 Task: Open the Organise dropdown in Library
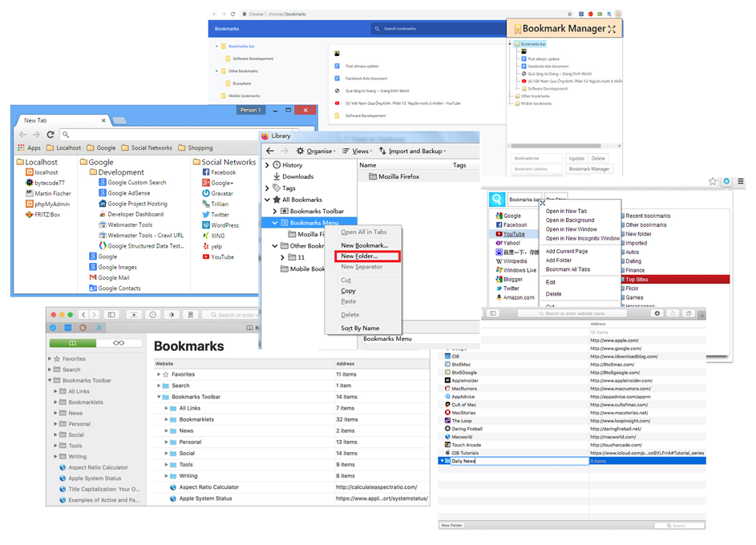314,151
